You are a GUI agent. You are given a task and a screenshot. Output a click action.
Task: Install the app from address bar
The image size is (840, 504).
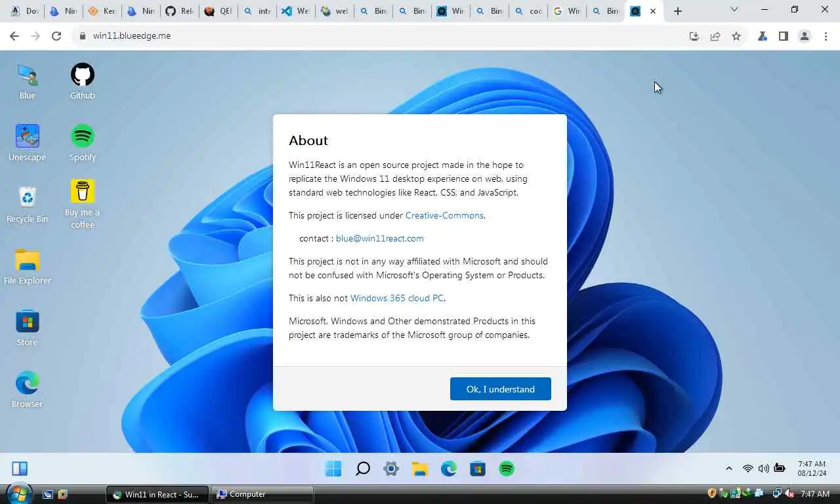pos(694,36)
